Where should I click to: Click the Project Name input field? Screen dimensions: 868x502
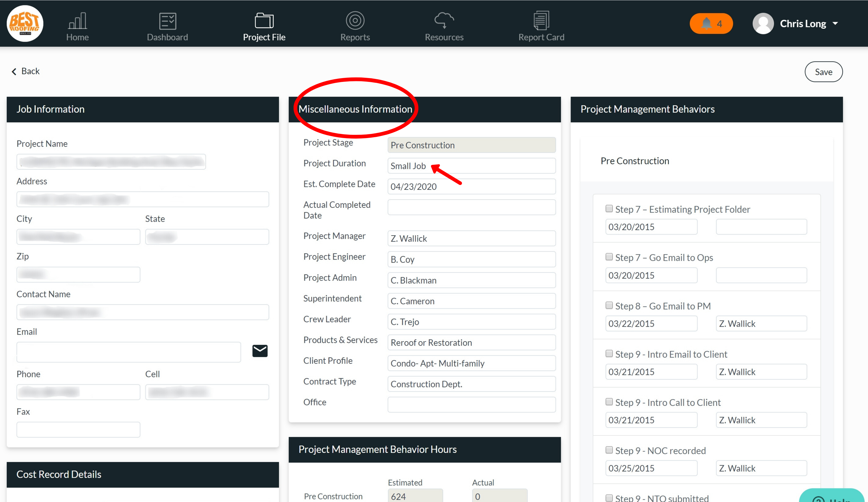point(111,162)
